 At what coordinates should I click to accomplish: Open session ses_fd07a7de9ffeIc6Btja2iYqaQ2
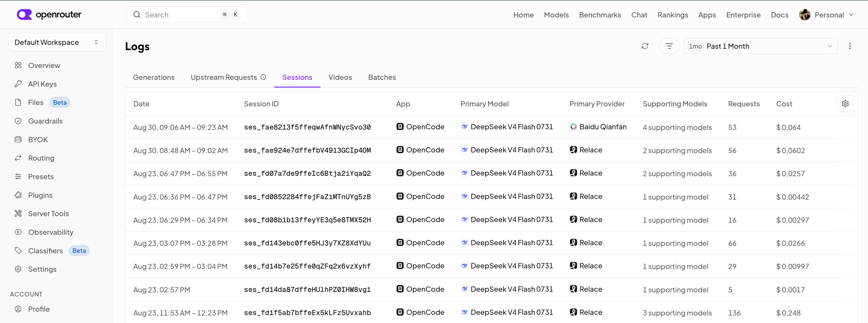[x=307, y=173]
